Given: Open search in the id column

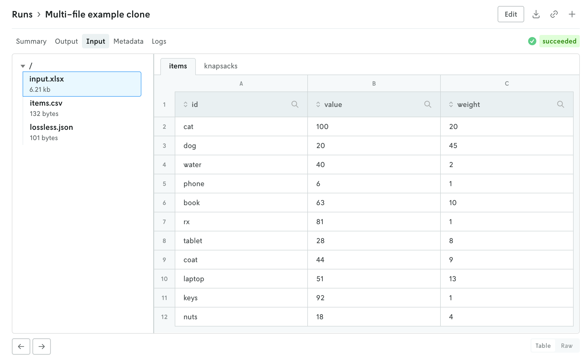Looking at the screenshot, I should tap(295, 104).
